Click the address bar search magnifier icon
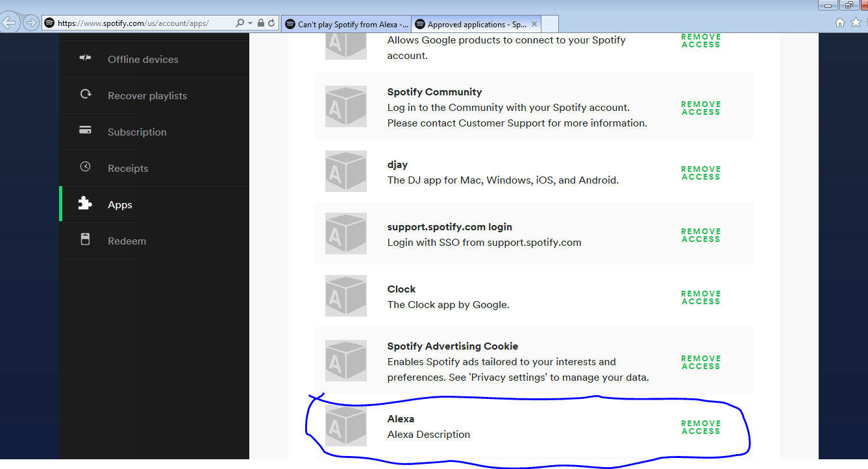Screen dimensions: 868x469 (x=240, y=23)
